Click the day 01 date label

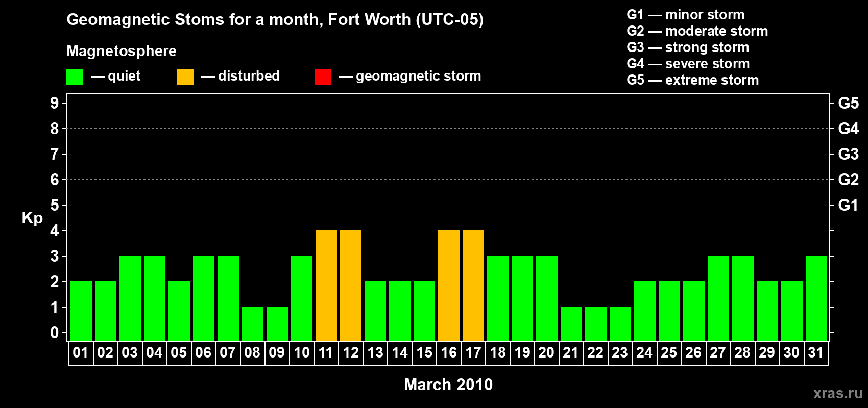[x=81, y=352]
